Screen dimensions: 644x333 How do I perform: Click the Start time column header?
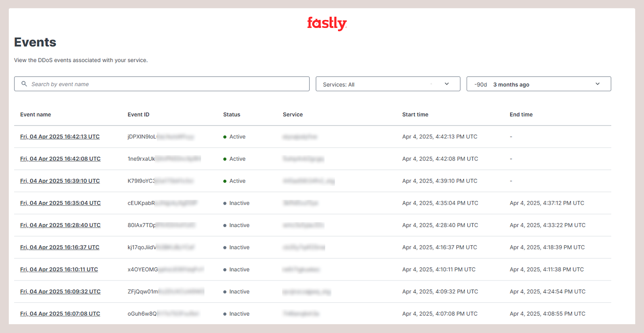pos(415,115)
